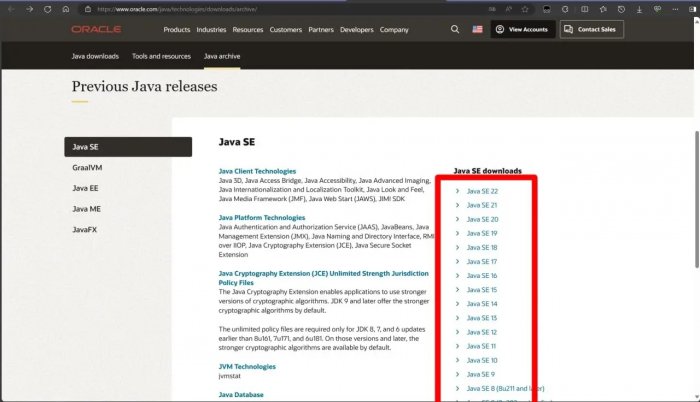Select Java ME in sidebar
This screenshot has width=700, height=402.
87,209
